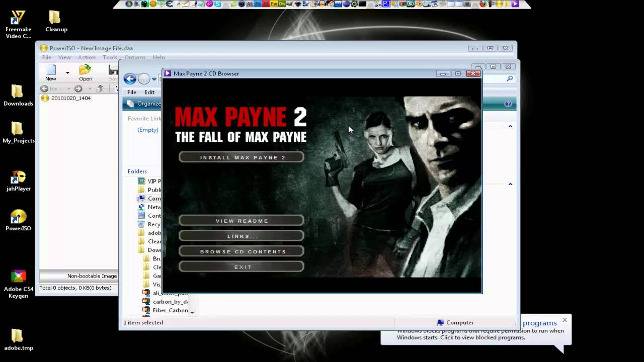Screen dimensions: 644x362
Task: Open the View Readme option
Action: (x=242, y=221)
